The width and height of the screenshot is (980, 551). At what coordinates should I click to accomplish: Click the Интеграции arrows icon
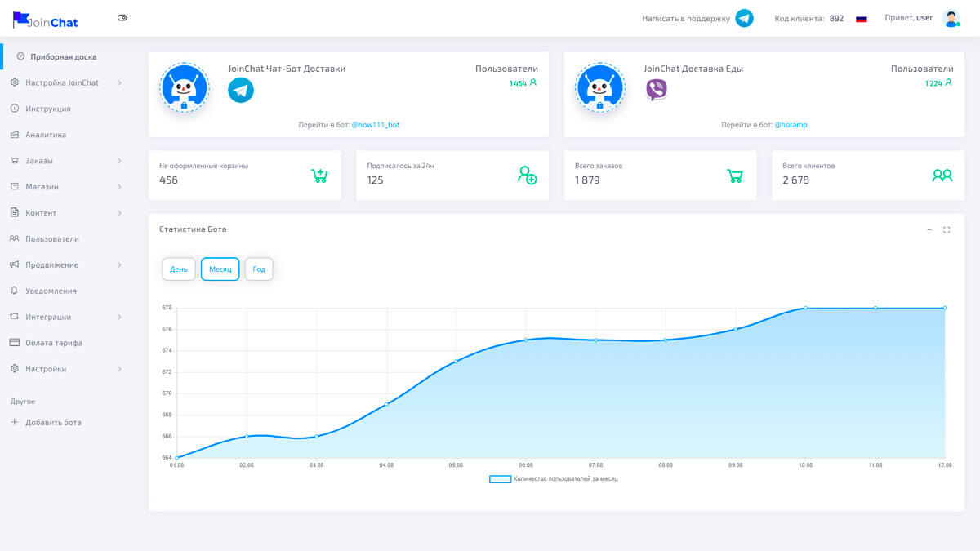[x=14, y=317]
